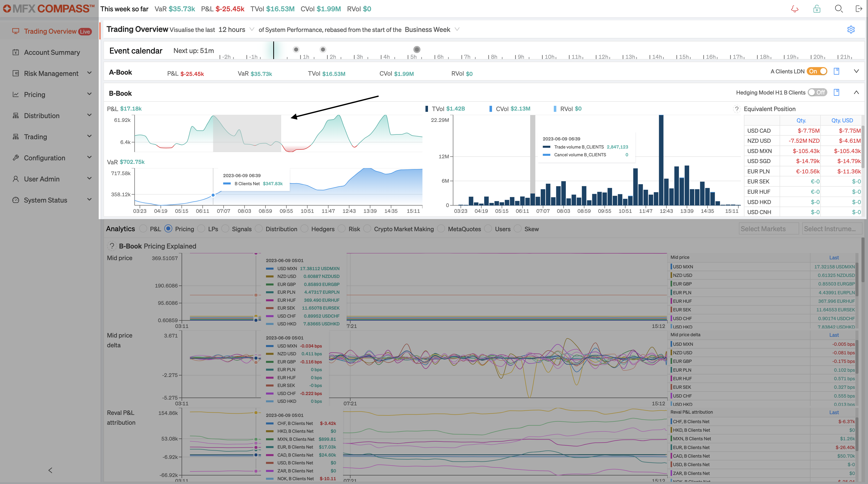Click Pricing chart sidebar icon
The width and height of the screenshot is (868, 484).
point(16,94)
